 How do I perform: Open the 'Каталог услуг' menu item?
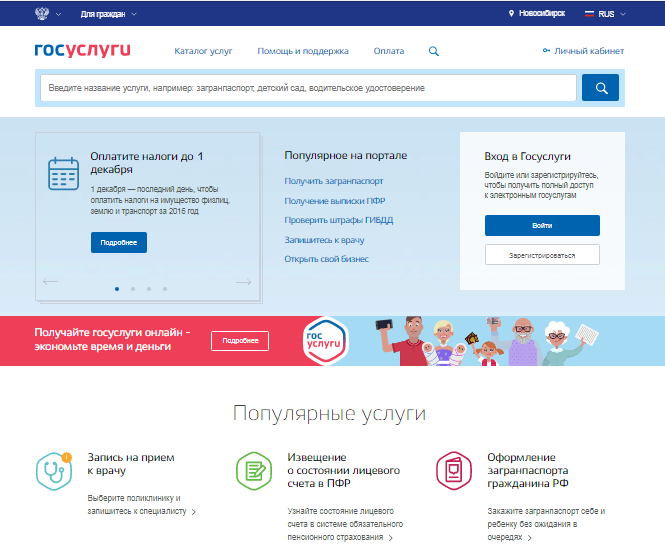[203, 51]
